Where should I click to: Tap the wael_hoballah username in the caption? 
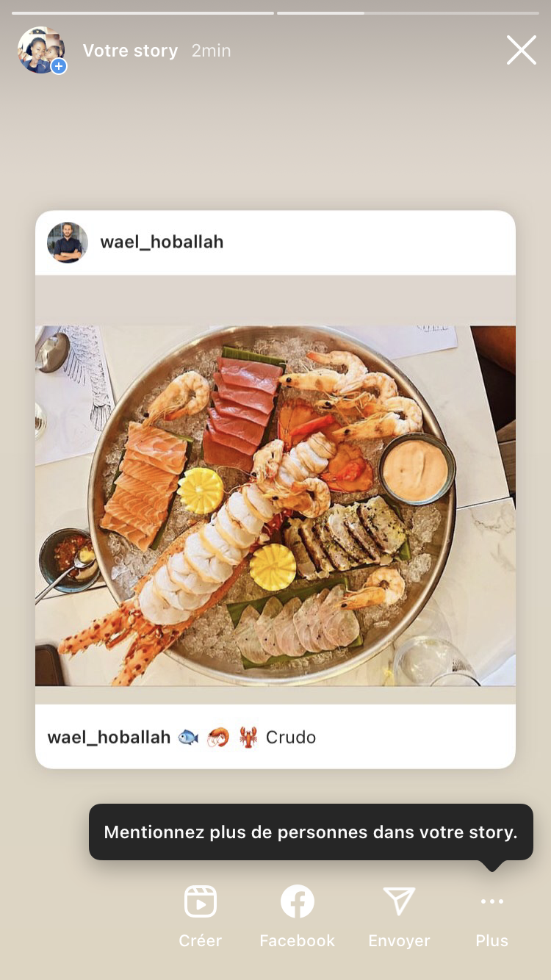click(x=109, y=737)
